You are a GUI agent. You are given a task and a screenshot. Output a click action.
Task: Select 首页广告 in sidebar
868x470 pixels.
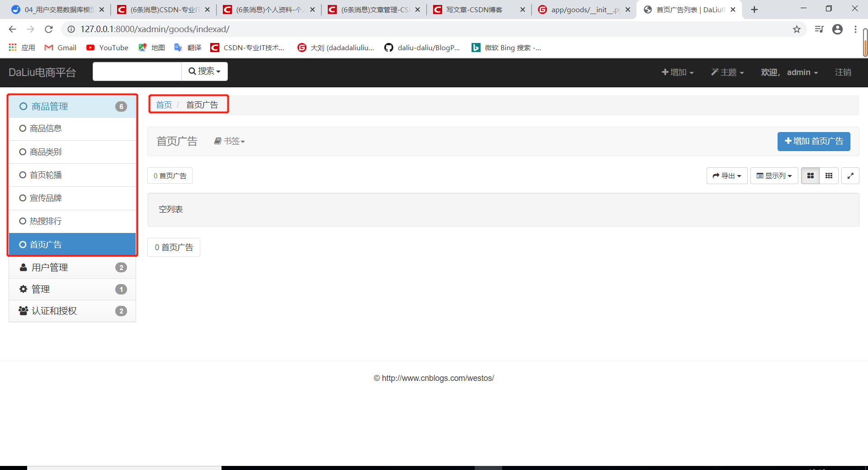tap(72, 244)
